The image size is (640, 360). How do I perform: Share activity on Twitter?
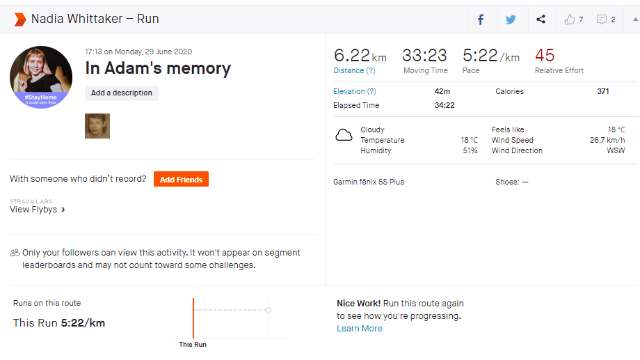[x=510, y=19]
